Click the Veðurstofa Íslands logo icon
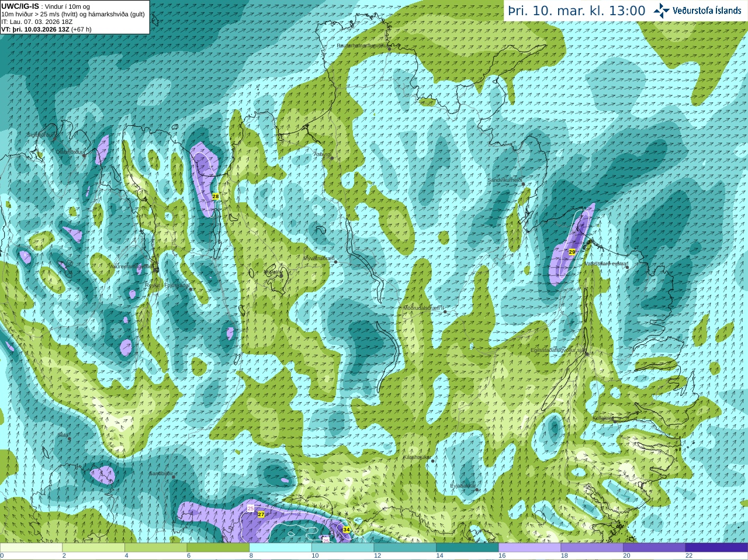Screen dimensions: 748x560 [x=662, y=11]
